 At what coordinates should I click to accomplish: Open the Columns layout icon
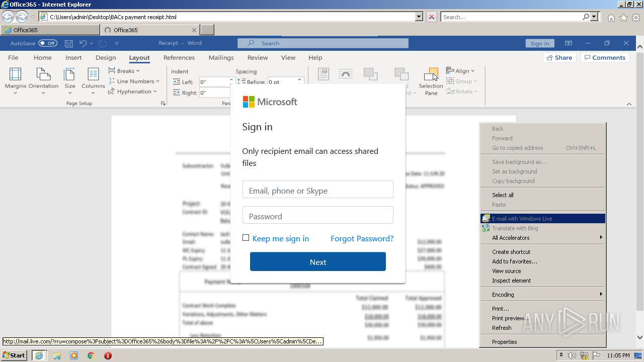(x=93, y=80)
